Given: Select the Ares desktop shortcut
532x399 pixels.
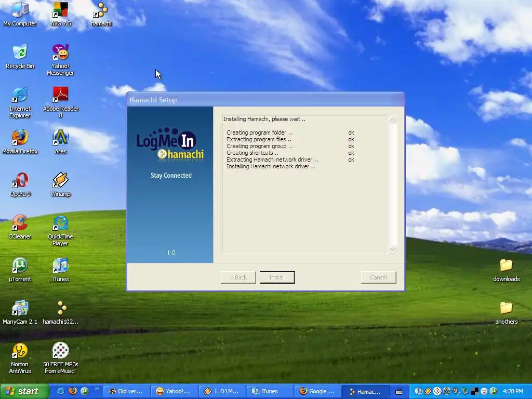Looking at the screenshot, I should coord(60,141).
